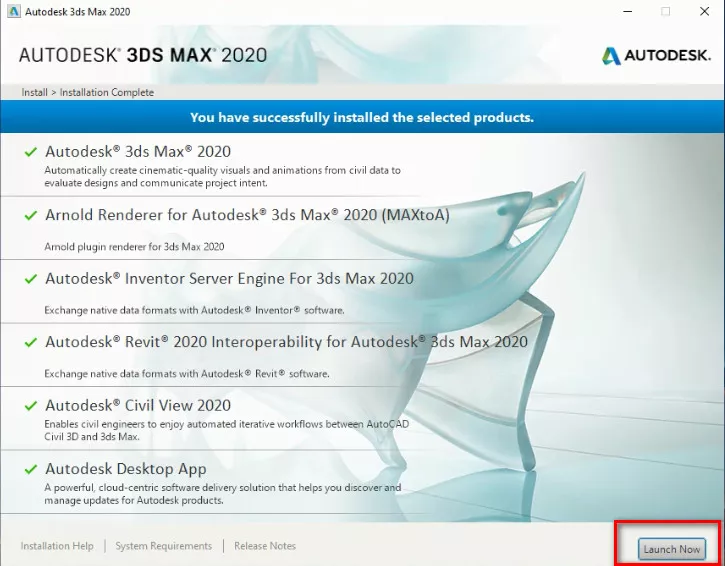Click the checkmark beside Inventor Server Engine

(x=31, y=279)
